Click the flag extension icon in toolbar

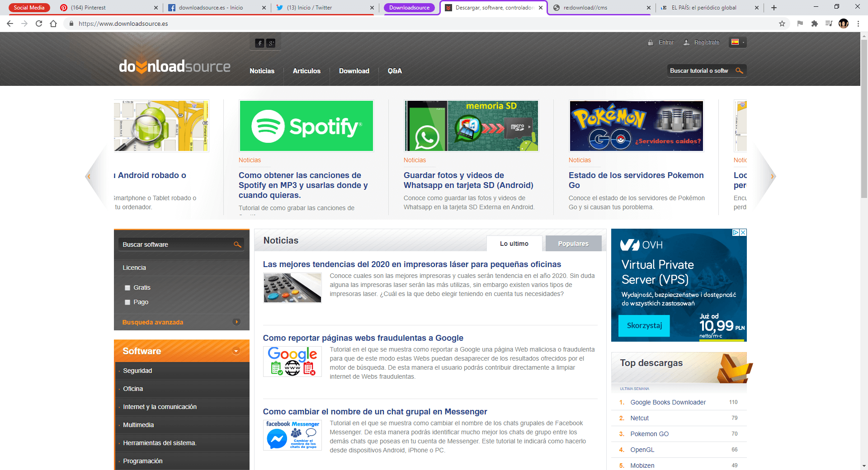click(x=800, y=23)
